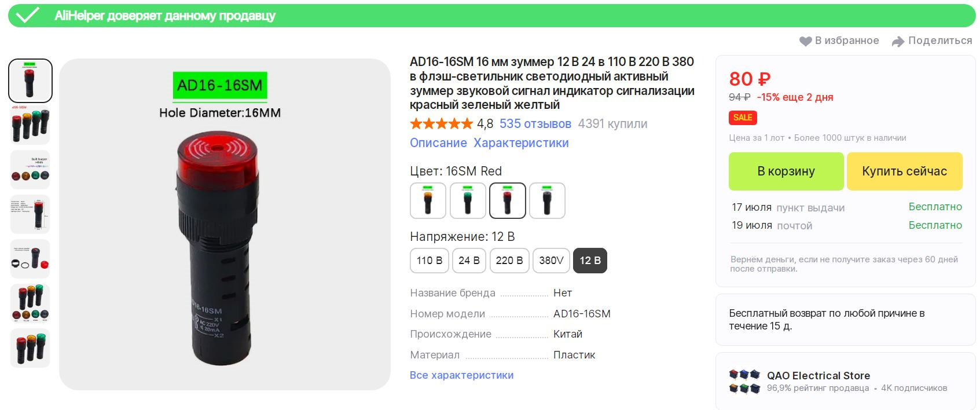980x410 pixels.
Task: Open the Характеристики tab
Action: (521, 143)
